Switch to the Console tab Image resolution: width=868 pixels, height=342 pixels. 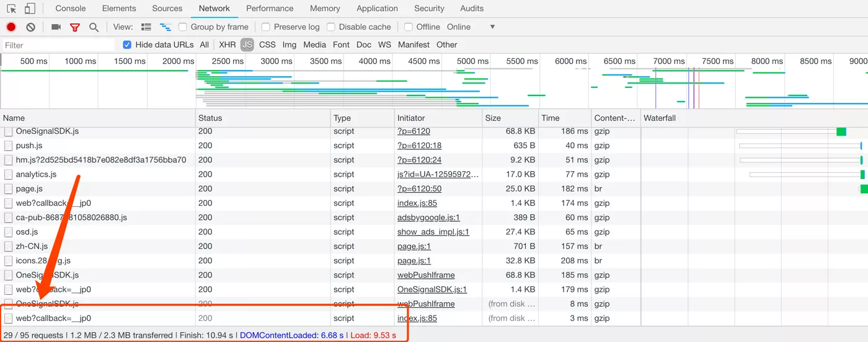(71, 9)
